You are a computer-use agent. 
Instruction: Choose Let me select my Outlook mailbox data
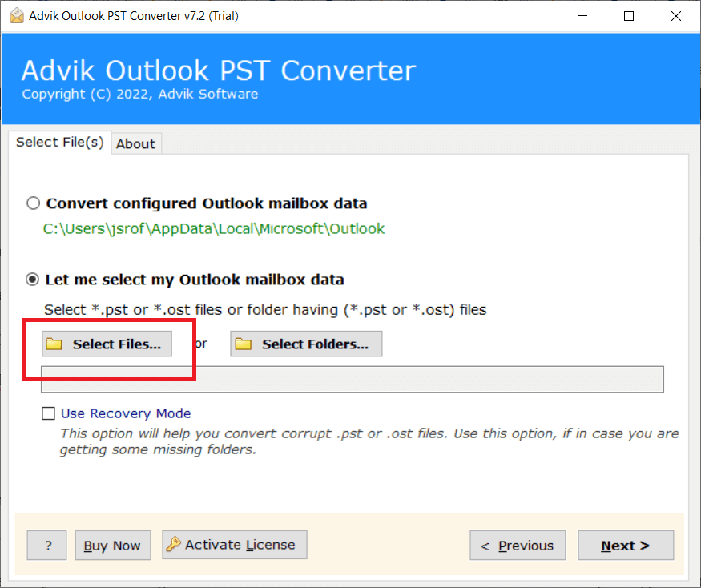pos(33,280)
